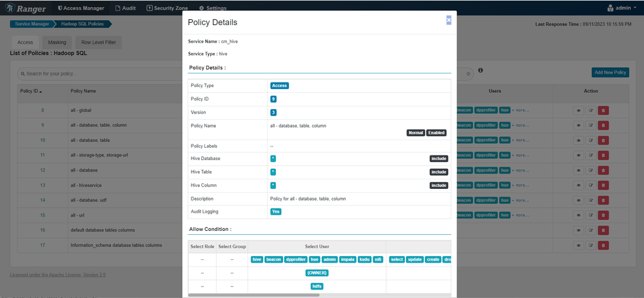This screenshot has height=298, width=644.
Task: Sort the list by Policy ID column
Action: click(x=31, y=91)
